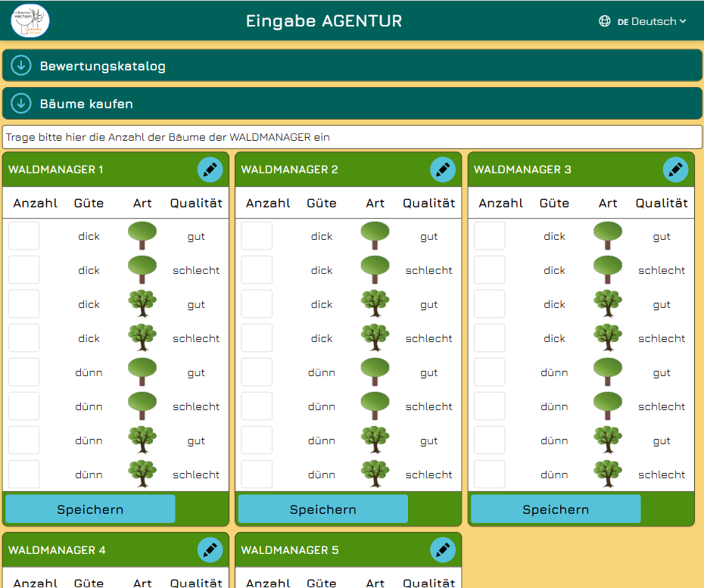
Task: Click the Qualität column header in WALDMANAGER 1
Action: click(x=196, y=204)
